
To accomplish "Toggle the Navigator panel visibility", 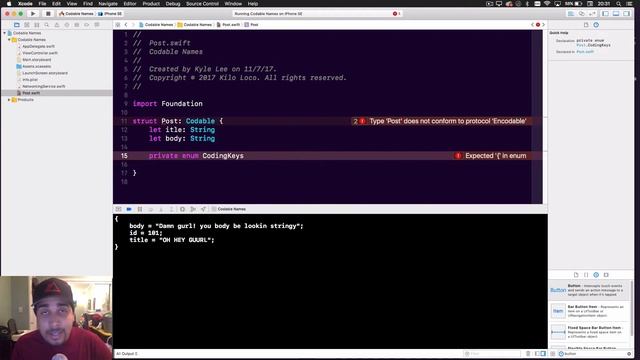I will pyautogui.click(x=606, y=13).
